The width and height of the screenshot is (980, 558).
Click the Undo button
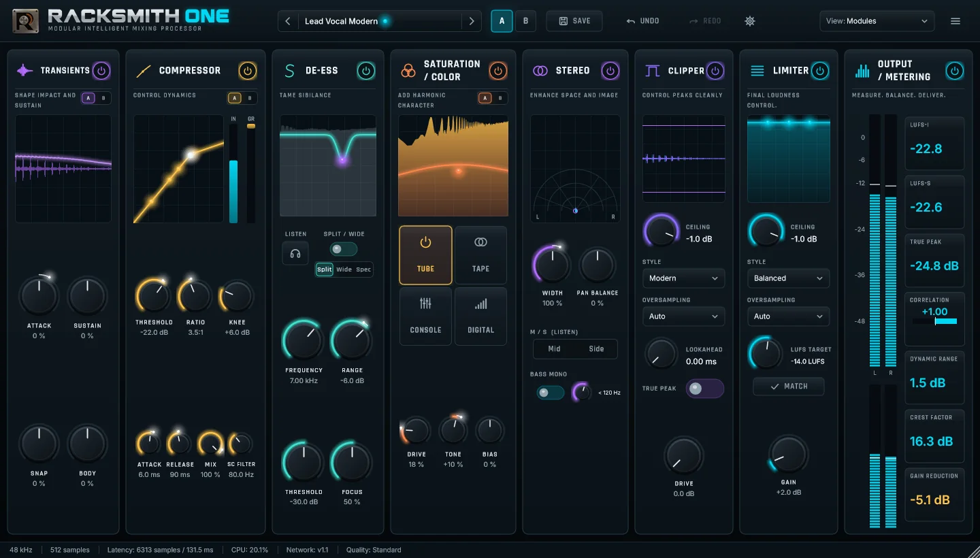click(x=643, y=21)
